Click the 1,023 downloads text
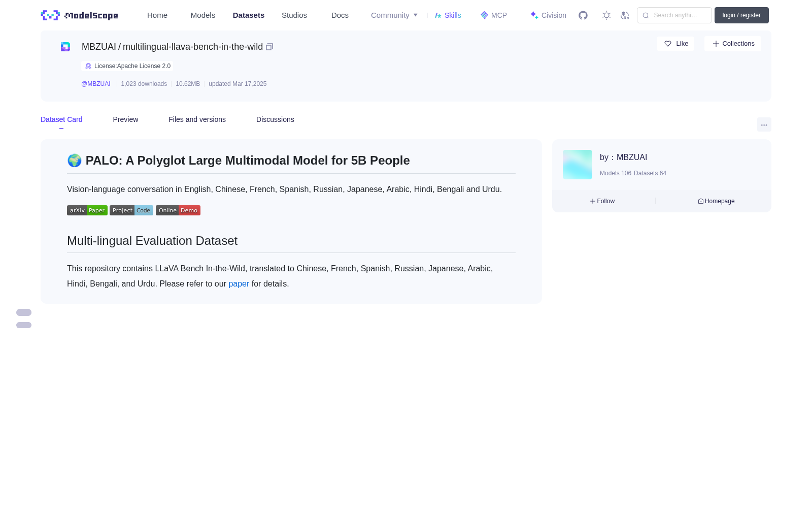The image size is (812, 508). 144,84
